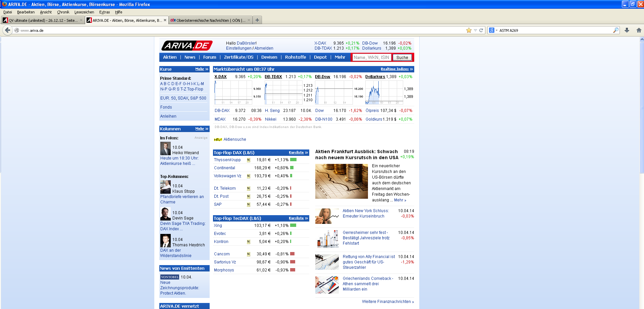Close the QV ultimate tab
Viewport: 644px width, 309px height.
pyautogui.click(x=81, y=20)
